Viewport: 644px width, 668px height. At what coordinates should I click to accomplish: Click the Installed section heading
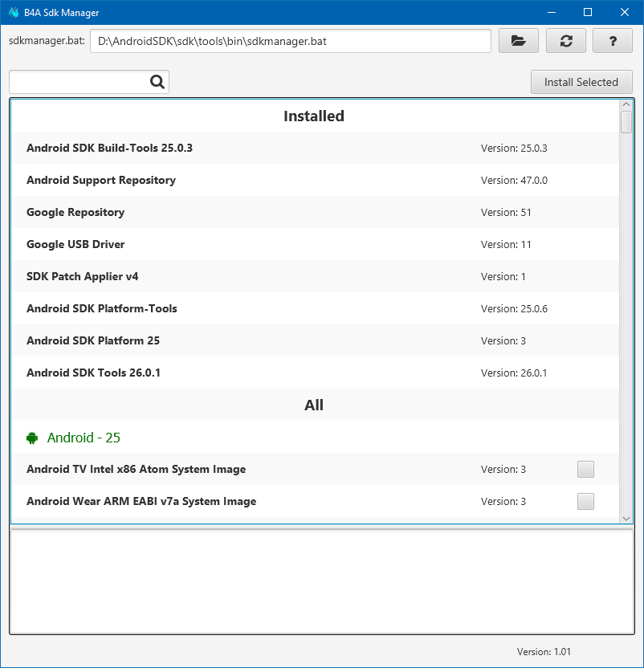(314, 116)
